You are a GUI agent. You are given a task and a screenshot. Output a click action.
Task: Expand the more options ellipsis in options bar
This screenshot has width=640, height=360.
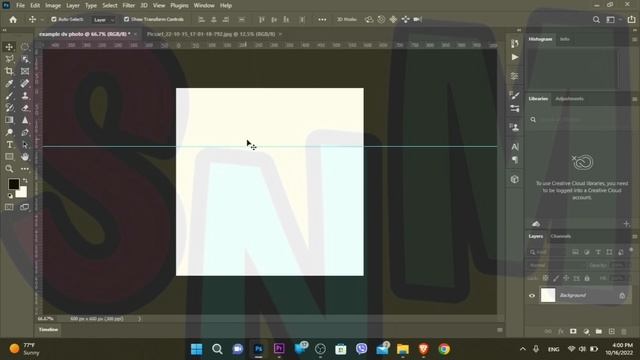pyautogui.click(x=322, y=19)
